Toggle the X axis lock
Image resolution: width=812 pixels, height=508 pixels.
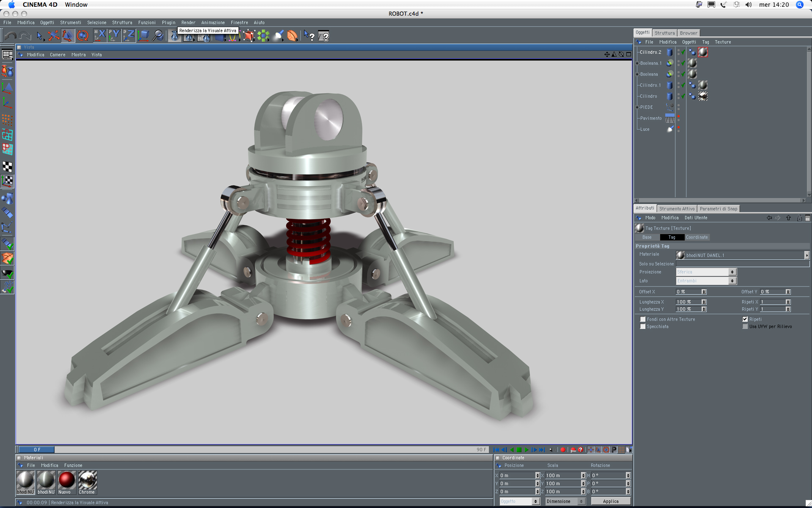100,36
